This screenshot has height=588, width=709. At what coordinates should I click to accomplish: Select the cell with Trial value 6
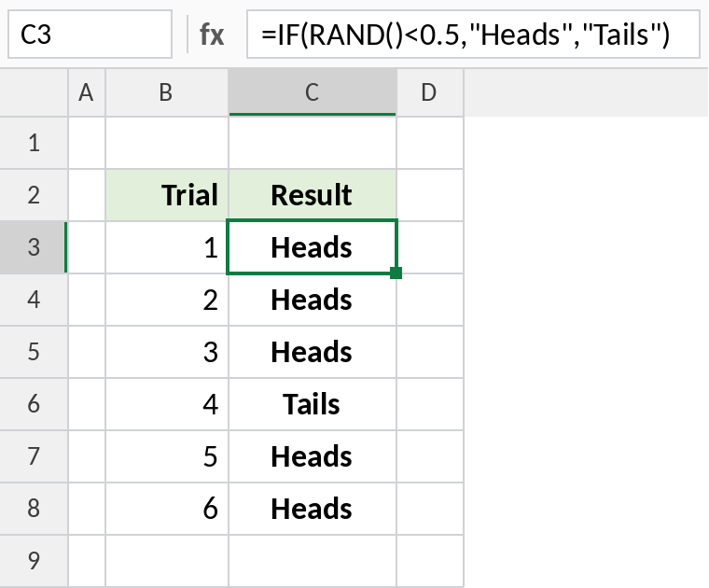pyautogui.click(x=167, y=509)
